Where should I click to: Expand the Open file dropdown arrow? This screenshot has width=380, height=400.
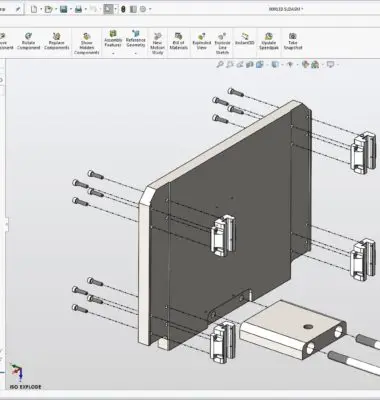(x=56, y=10)
